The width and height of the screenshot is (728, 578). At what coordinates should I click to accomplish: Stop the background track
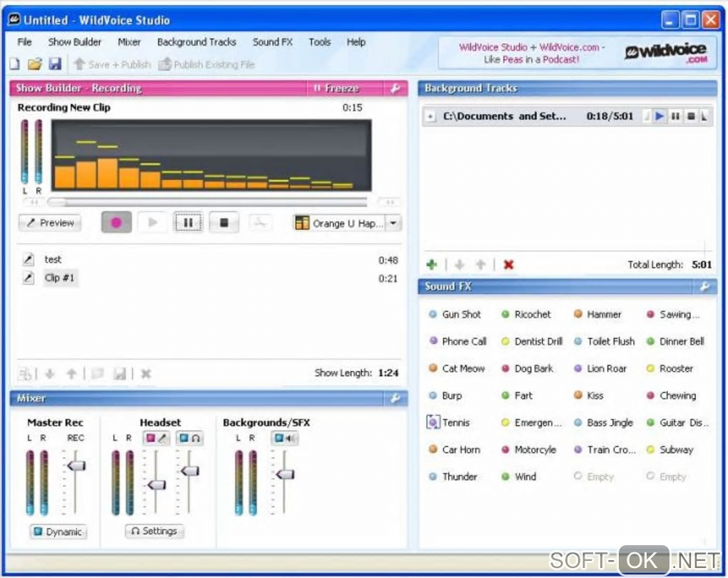tap(691, 116)
